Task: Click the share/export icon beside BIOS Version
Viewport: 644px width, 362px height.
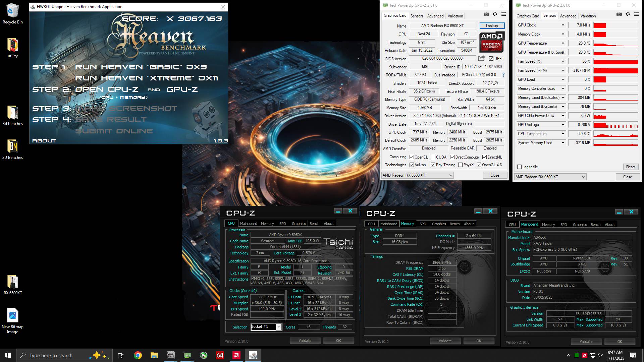Action: click(x=481, y=58)
